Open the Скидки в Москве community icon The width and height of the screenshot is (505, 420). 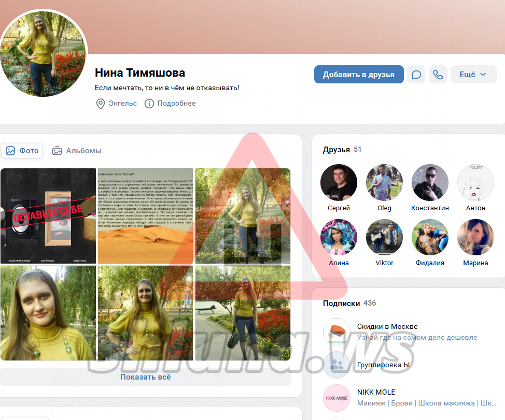point(336,331)
